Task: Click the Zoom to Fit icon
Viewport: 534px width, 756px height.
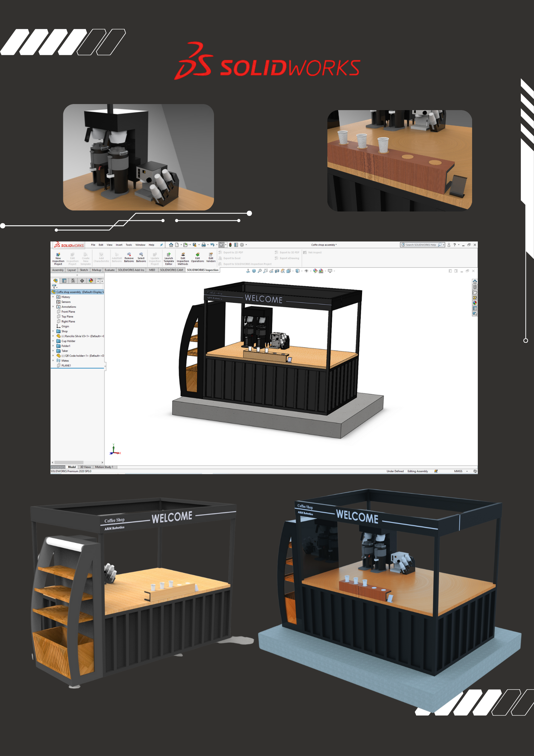Action: click(x=260, y=271)
